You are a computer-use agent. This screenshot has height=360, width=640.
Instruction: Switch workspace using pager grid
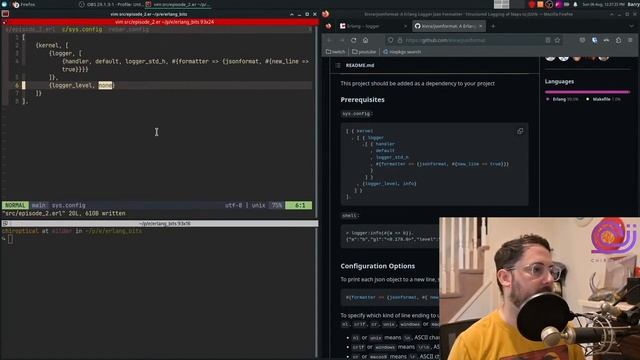501,4
